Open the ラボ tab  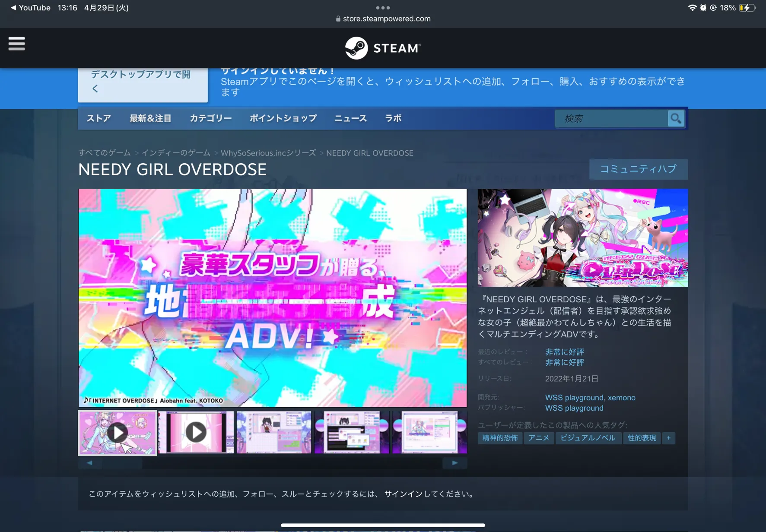(393, 118)
